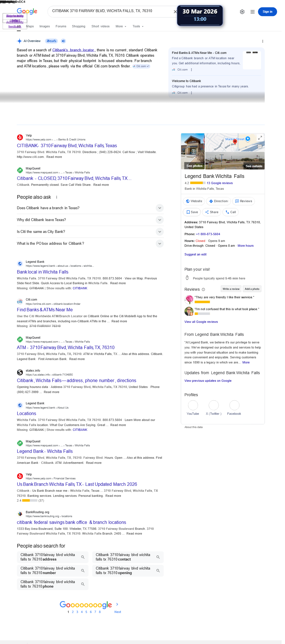285x644 pixels.
Task: Switch to the Images tab
Action: (x=44, y=27)
